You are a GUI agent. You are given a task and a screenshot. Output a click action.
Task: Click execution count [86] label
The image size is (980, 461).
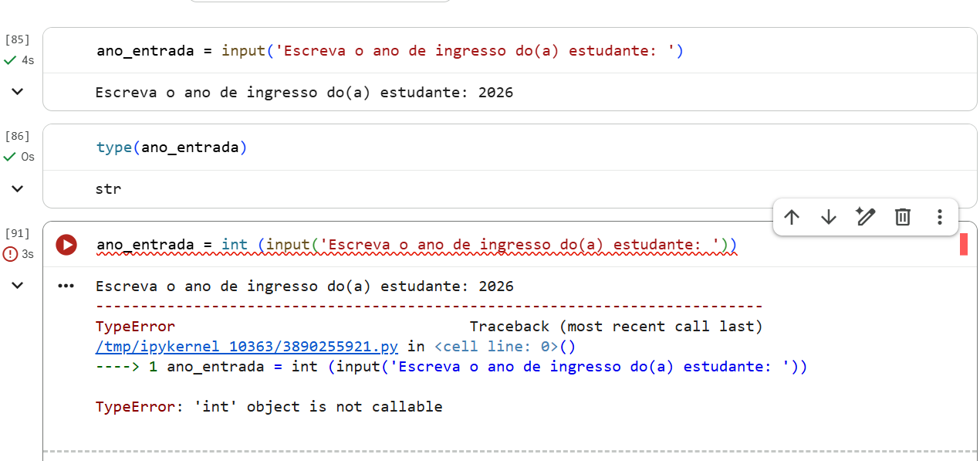coord(18,136)
